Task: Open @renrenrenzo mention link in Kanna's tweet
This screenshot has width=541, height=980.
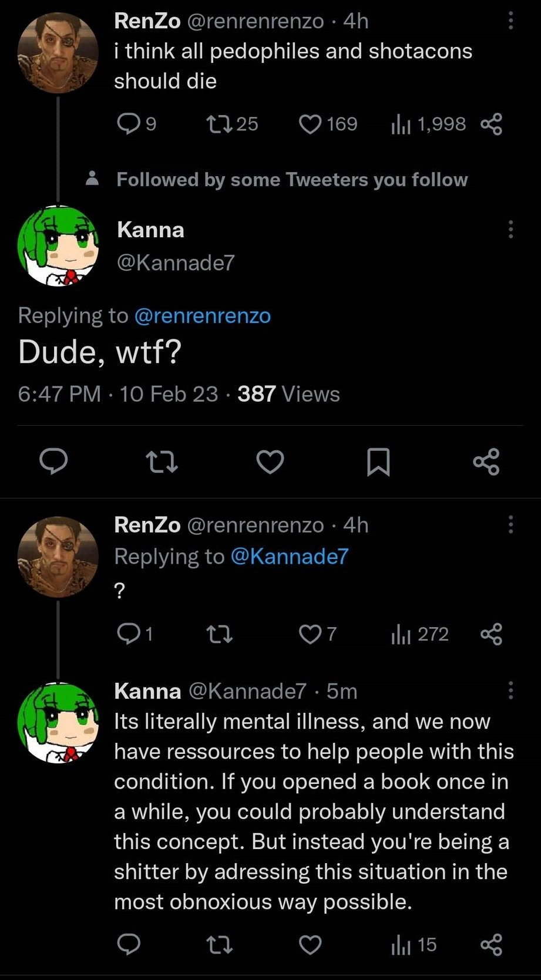Action: tap(203, 316)
